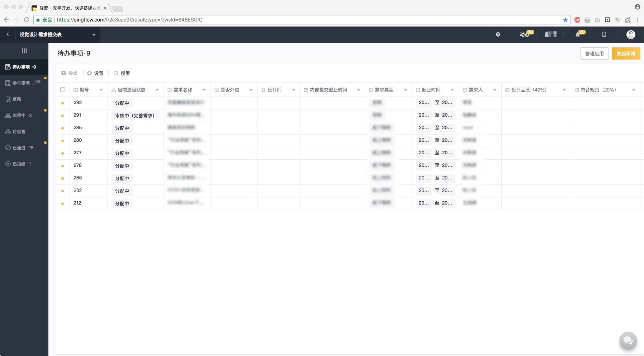Viewport: 644px width, 356px height.
Task: Select 待办事项 ·9 sidebar item
Action: 24,67
